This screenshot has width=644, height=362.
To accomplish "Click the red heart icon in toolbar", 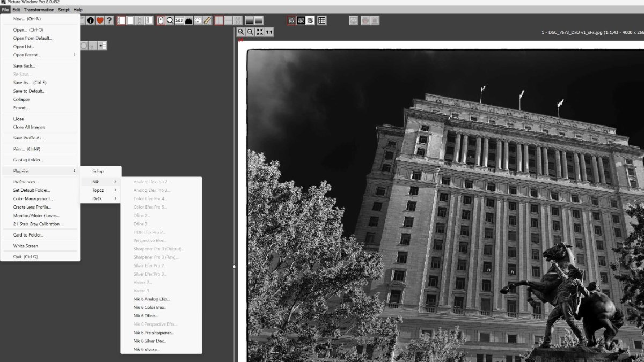I will pyautogui.click(x=100, y=20).
